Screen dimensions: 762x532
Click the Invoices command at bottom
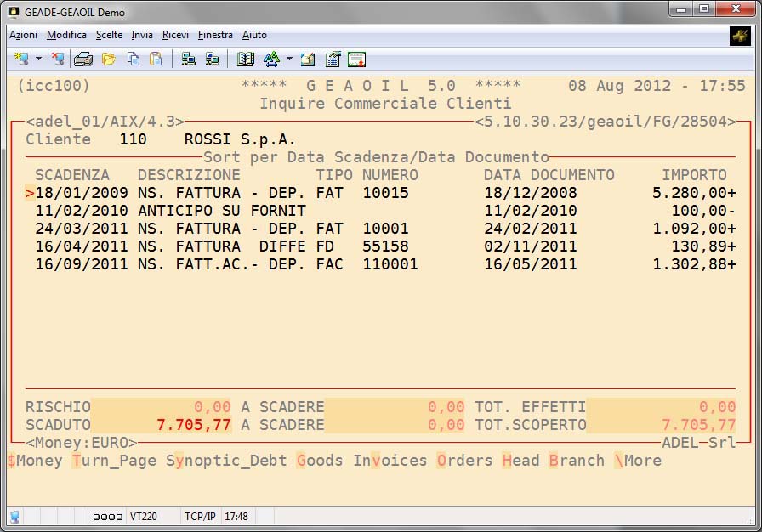[x=390, y=460]
